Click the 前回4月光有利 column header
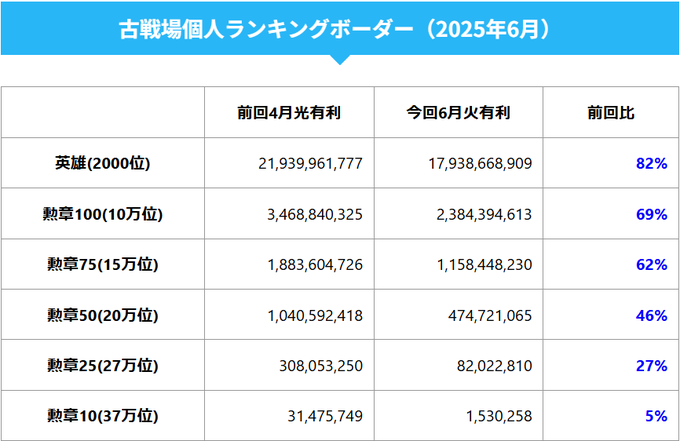Image resolution: width=680 pixels, height=441 pixels. (x=289, y=113)
